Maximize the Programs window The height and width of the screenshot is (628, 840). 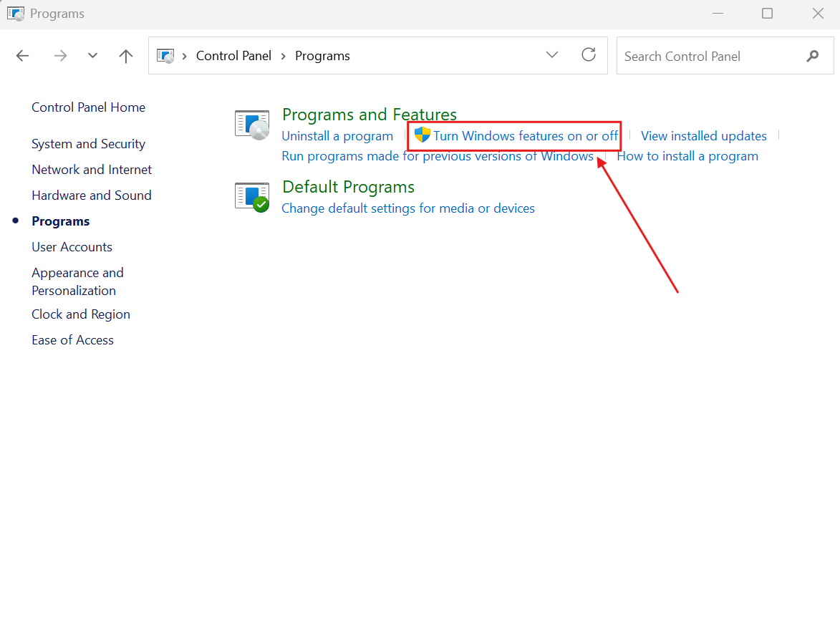[767, 14]
